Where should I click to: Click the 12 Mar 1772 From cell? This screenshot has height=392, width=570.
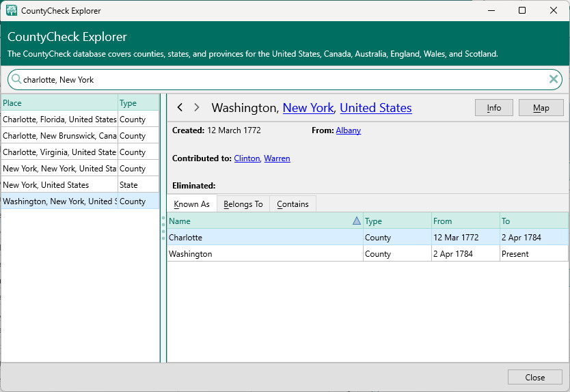point(465,237)
